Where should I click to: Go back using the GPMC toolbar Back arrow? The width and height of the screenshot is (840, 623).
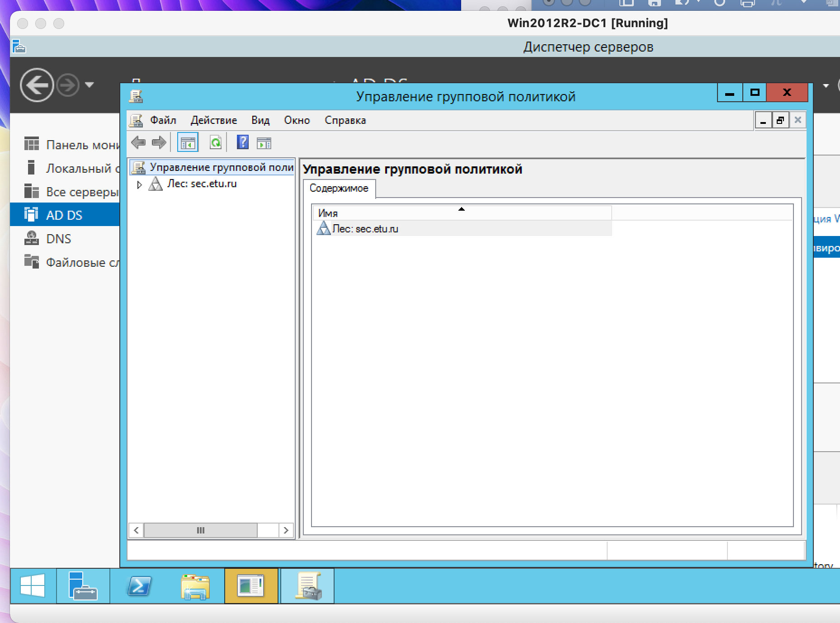pyautogui.click(x=138, y=143)
